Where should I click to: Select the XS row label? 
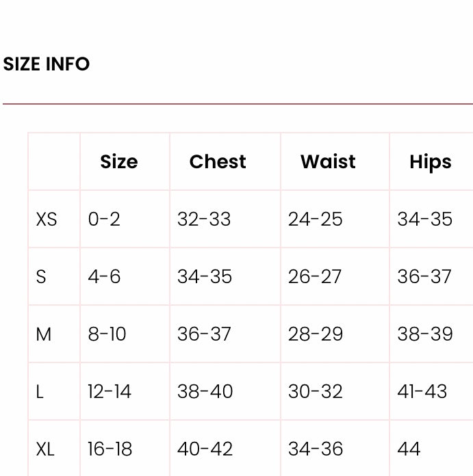tap(47, 220)
